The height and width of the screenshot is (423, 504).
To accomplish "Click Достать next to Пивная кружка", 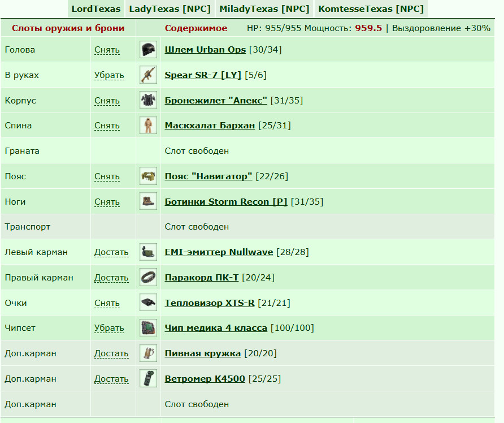I will (111, 354).
